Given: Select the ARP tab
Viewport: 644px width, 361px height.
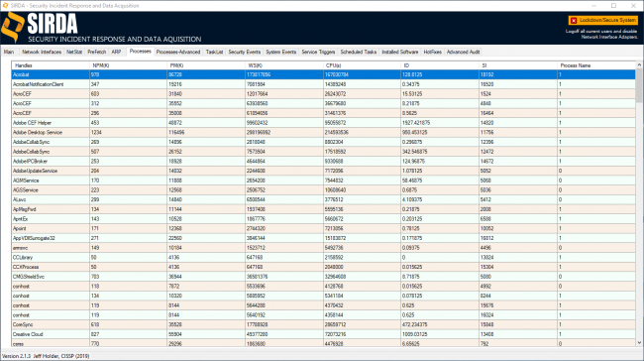Looking at the screenshot, I should [116, 52].
